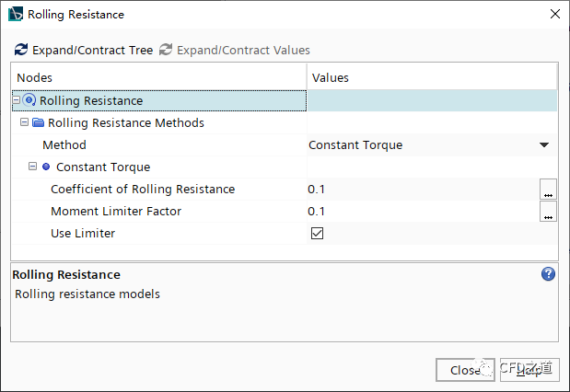Screen dimensions: 570x392
Task: Collapse the Rolling Resistance Methods node
Action: click(25, 122)
